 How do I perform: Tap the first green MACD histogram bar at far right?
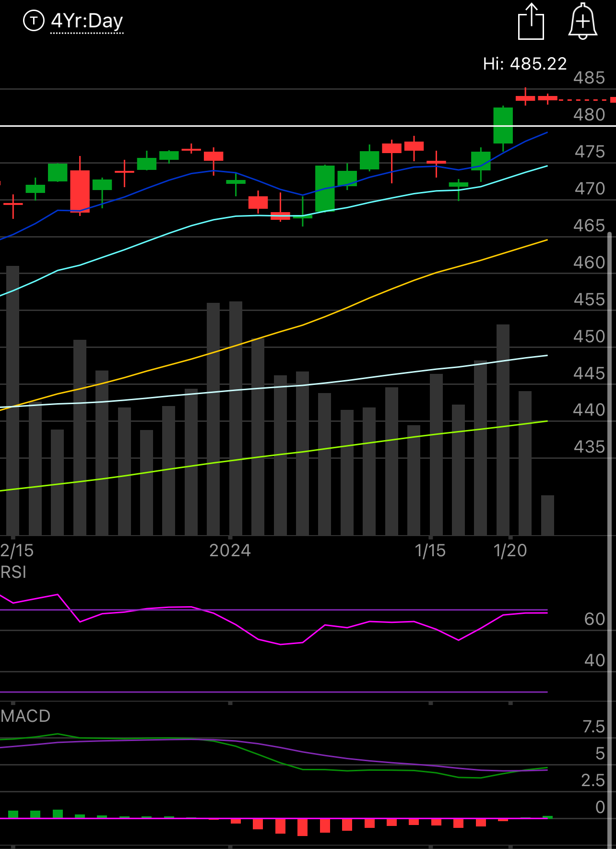(547, 817)
